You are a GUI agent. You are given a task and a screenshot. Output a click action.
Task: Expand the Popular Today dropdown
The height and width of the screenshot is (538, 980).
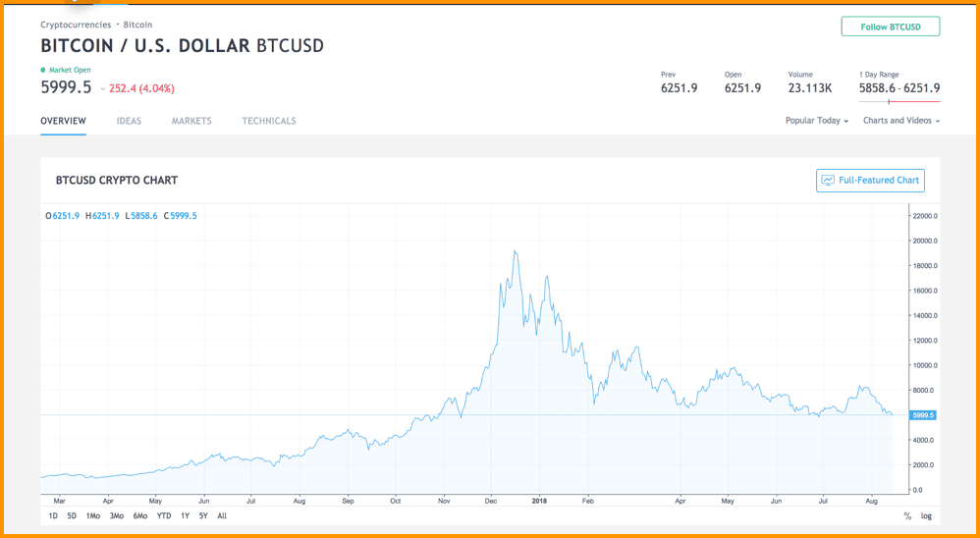(817, 121)
